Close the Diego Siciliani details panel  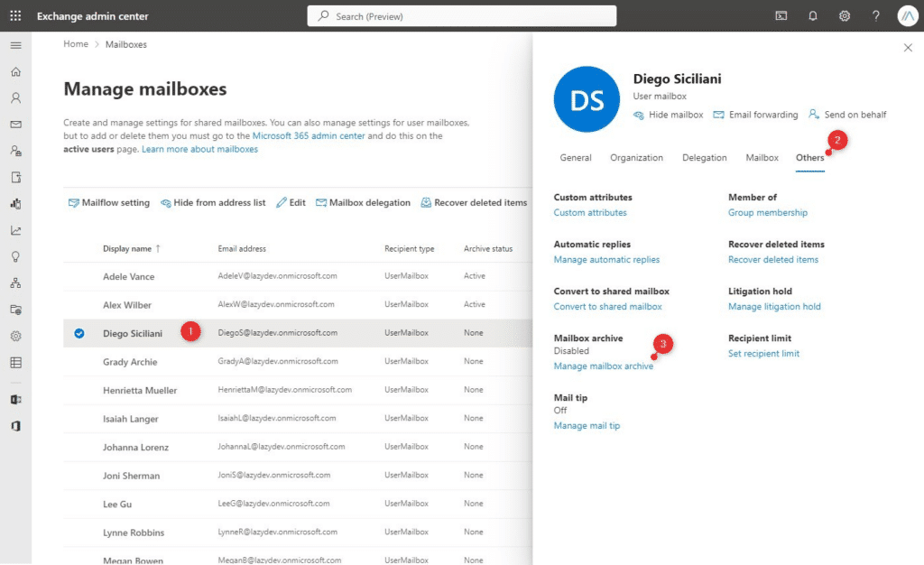908,48
